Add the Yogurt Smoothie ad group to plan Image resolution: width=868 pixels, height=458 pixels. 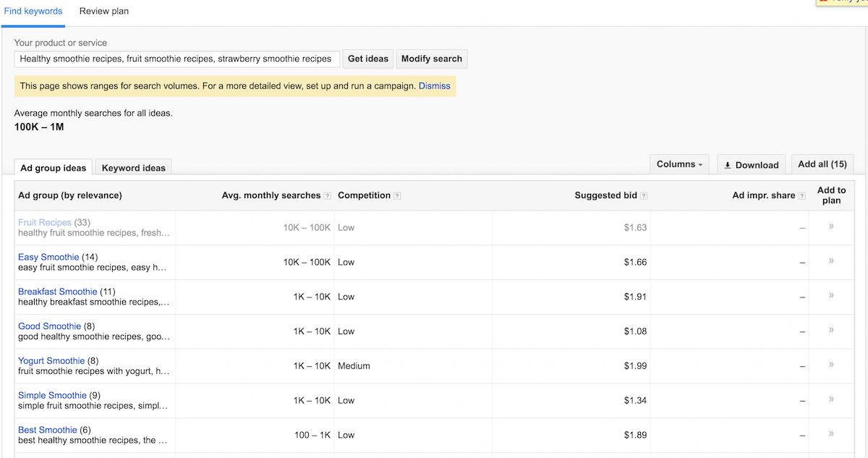click(x=830, y=365)
